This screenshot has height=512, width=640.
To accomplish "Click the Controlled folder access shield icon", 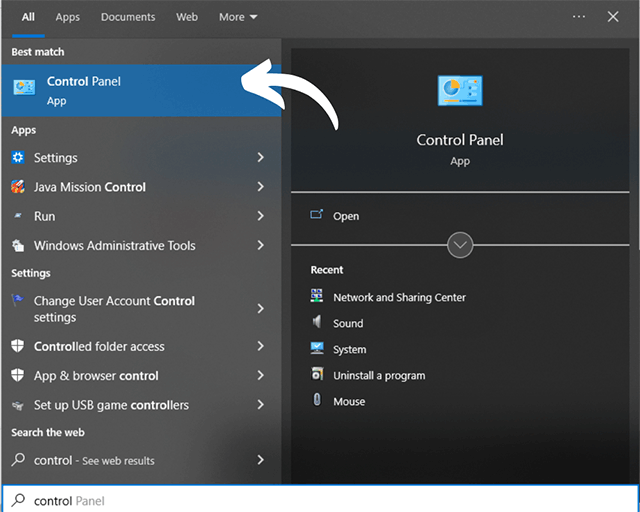I will point(18,346).
